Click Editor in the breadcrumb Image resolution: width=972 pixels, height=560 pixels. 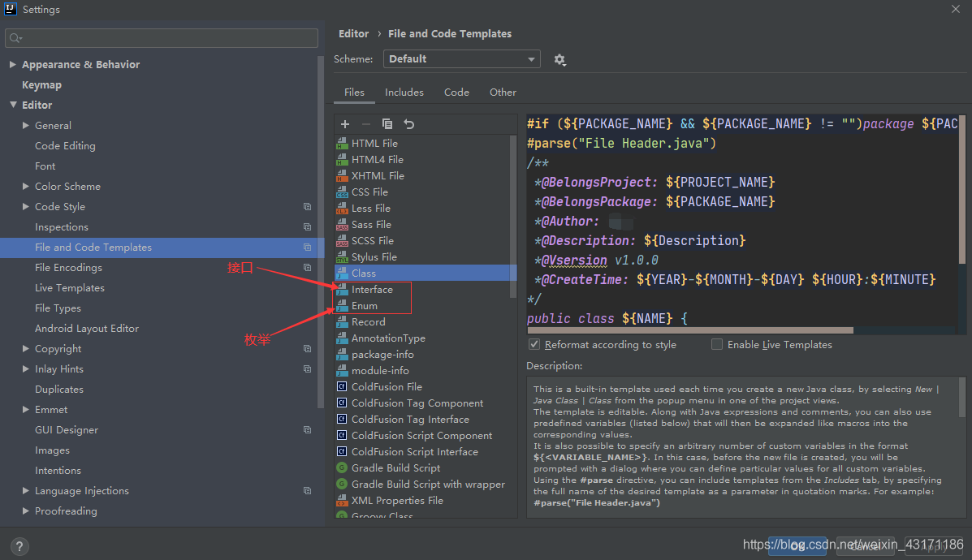point(353,33)
